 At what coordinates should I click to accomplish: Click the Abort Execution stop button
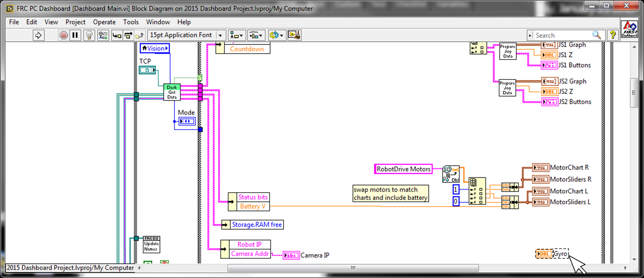pyautogui.click(x=63, y=35)
